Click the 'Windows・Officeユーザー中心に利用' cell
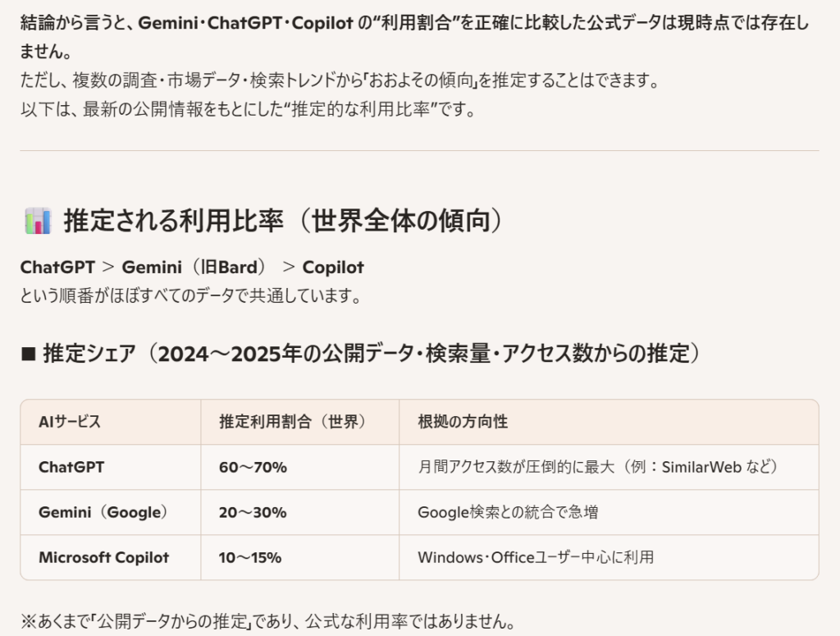840x636 pixels. pyautogui.click(x=536, y=557)
